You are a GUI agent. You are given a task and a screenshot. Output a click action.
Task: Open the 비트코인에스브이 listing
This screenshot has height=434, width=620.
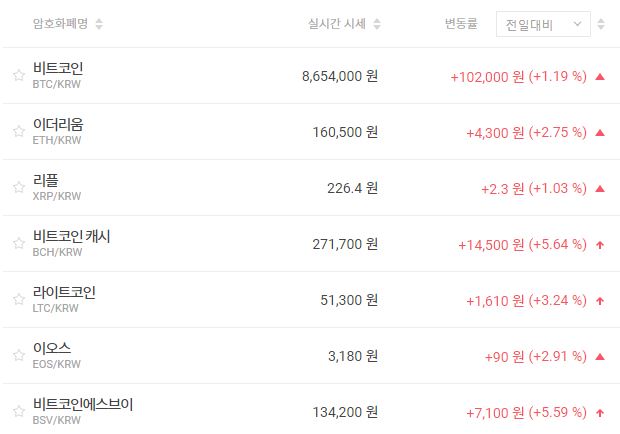(x=82, y=405)
